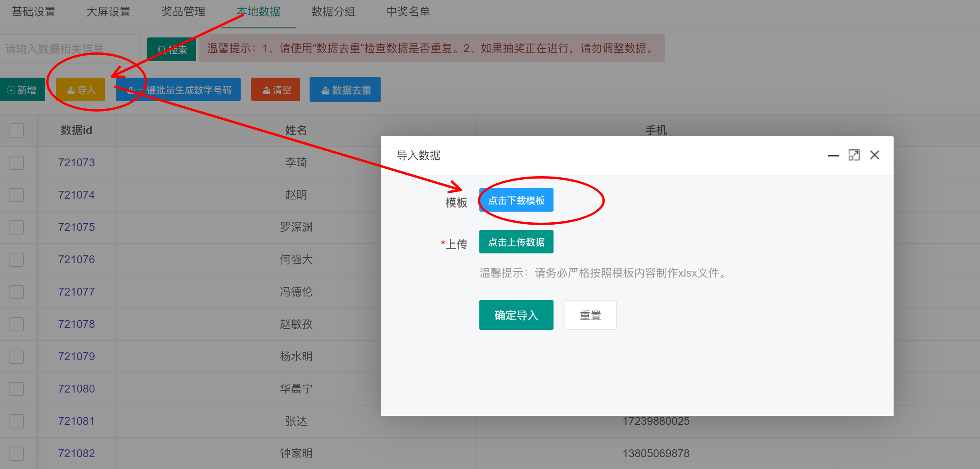Viewport: 980px width, 469px height.
Task: Check the checkbox for row 721078
Action: point(17,324)
